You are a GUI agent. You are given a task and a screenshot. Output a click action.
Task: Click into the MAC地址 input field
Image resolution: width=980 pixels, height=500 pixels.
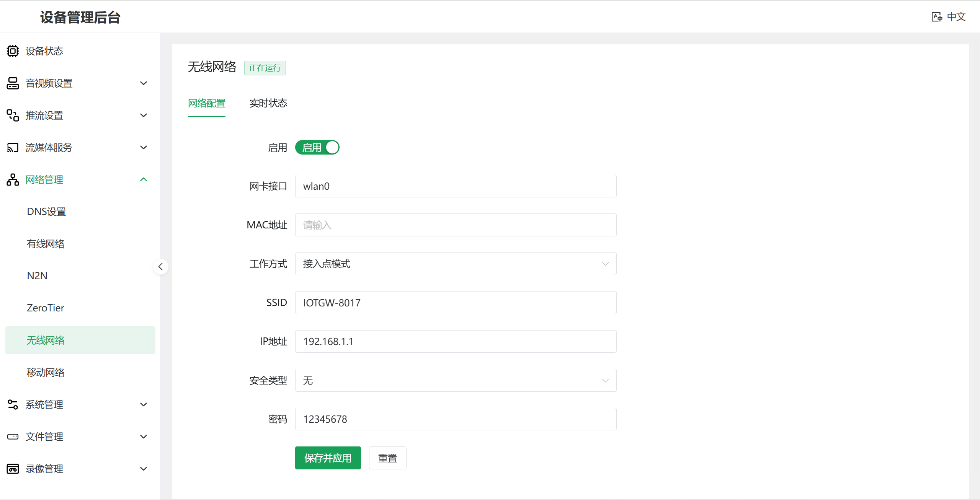tap(456, 225)
